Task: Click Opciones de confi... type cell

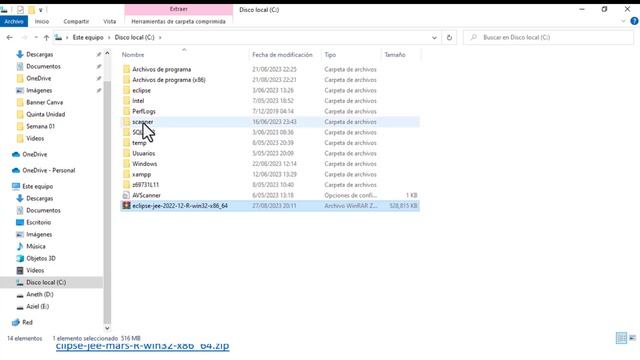Action: 350,196
